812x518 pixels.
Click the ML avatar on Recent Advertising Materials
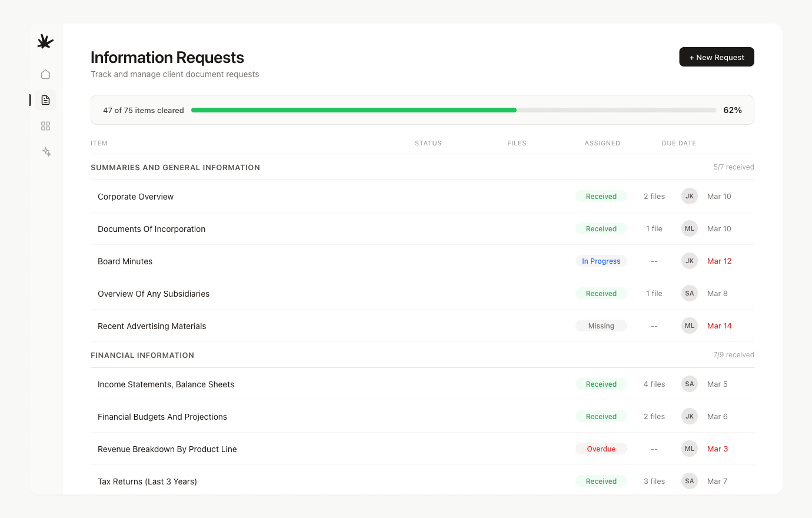pos(689,326)
